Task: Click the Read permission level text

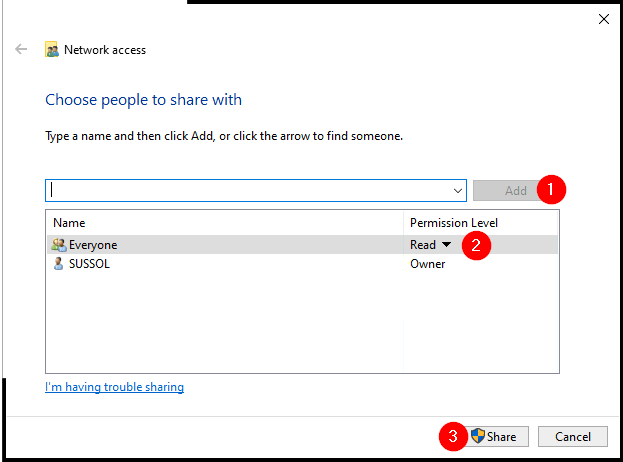Action: click(x=423, y=245)
